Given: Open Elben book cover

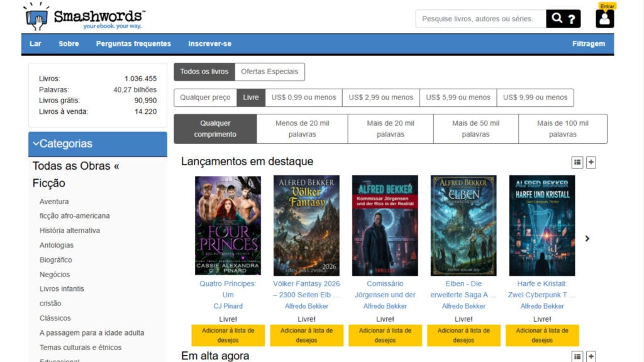Looking at the screenshot, I should pyautogui.click(x=464, y=226).
